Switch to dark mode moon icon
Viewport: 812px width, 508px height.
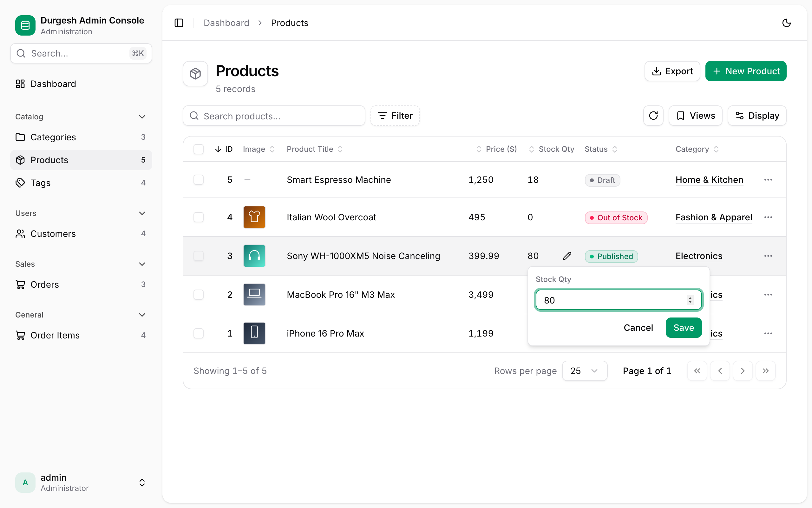point(787,23)
